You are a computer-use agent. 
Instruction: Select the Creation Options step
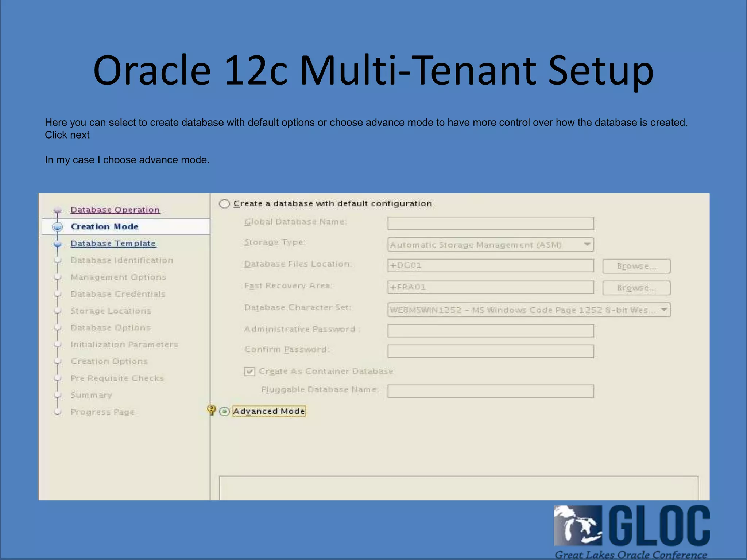[x=109, y=361]
